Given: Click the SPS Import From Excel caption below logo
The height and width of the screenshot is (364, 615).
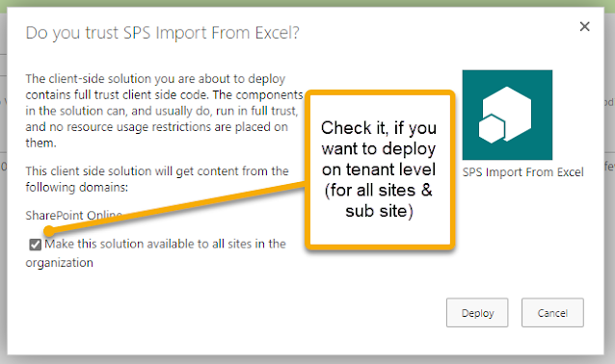Looking at the screenshot, I should [522, 172].
